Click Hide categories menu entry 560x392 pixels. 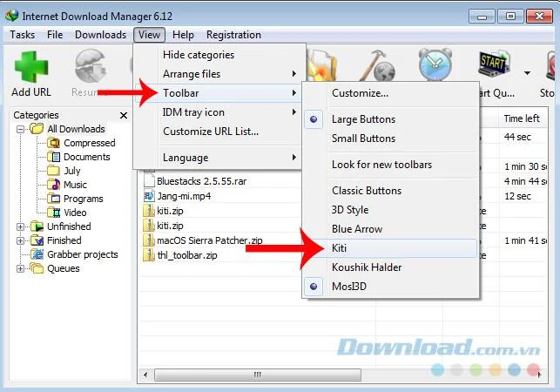218,55
